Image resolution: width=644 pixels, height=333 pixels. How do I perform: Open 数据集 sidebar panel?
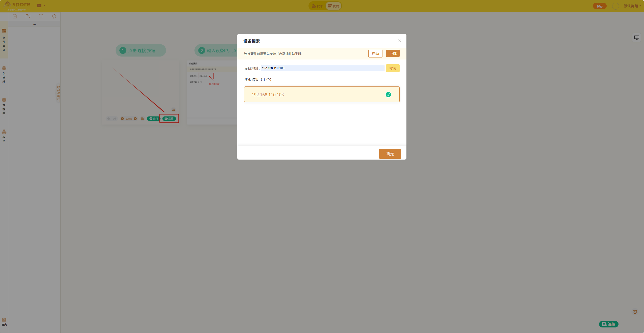[x=4, y=106]
